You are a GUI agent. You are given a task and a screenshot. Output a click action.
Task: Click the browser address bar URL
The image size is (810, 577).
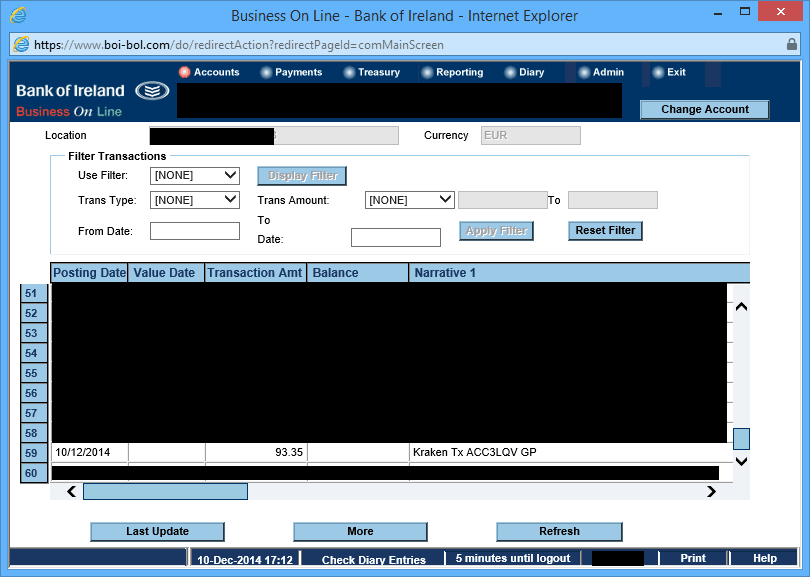tap(239, 45)
